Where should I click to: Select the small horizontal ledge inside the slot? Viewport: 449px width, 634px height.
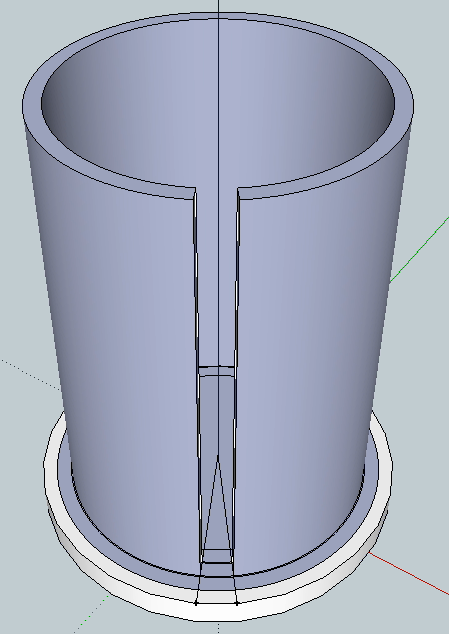pyautogui.click(x=216, y=371)
